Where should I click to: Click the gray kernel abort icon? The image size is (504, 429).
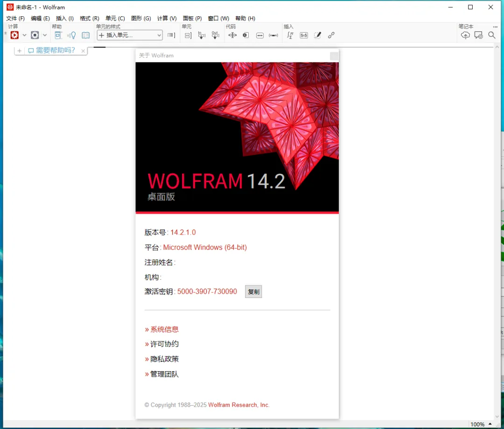pos(35,35)
